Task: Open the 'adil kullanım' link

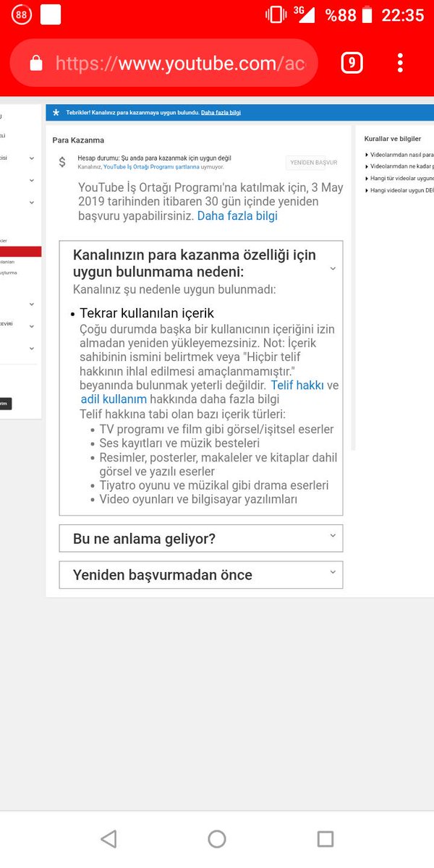Action: click(x=114, y=399)
